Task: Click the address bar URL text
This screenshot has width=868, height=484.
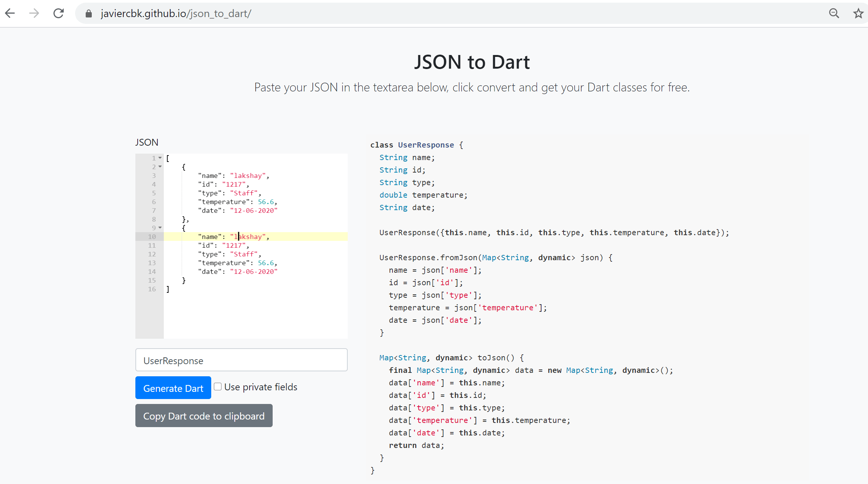Action: click(176, 14)
